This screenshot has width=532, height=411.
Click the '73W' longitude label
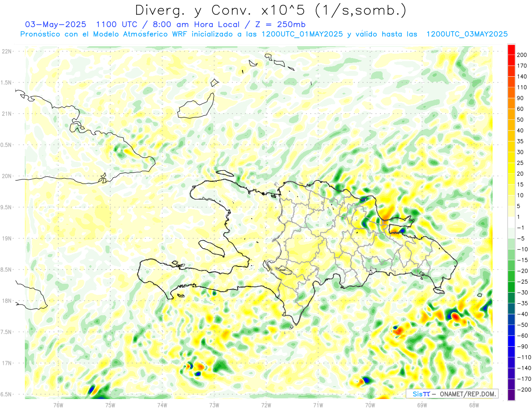[x=214, y=405]
